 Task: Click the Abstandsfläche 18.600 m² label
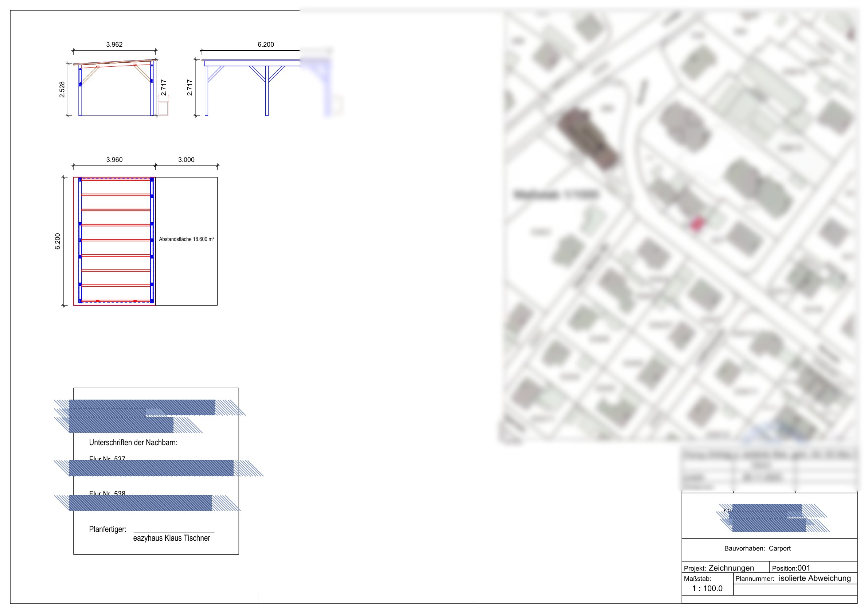click(x=186, y=239)
